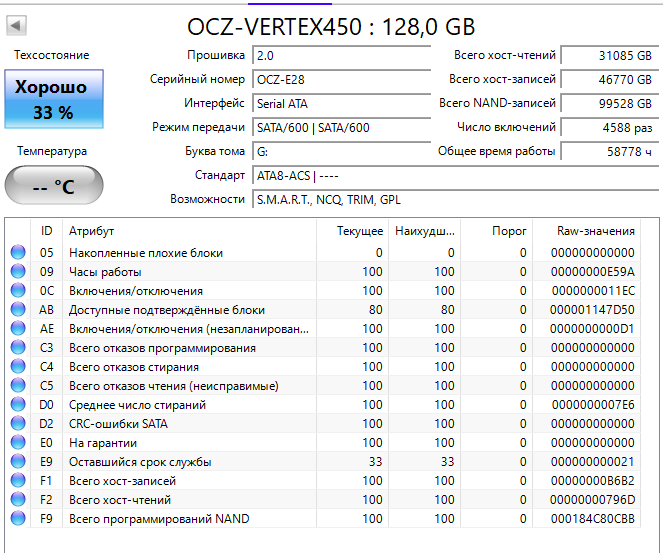Click power on count 4588 раз
This screenshot has height=553, width=663.
pyautogui.click(x=610, y=128)
